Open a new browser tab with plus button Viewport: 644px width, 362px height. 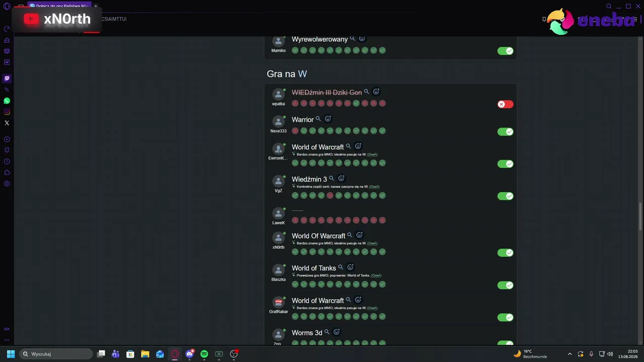pyautogui.click(x=96, y=6)
